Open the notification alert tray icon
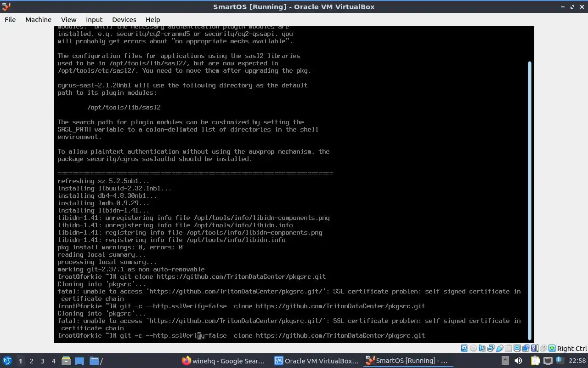 coord(560,360)
